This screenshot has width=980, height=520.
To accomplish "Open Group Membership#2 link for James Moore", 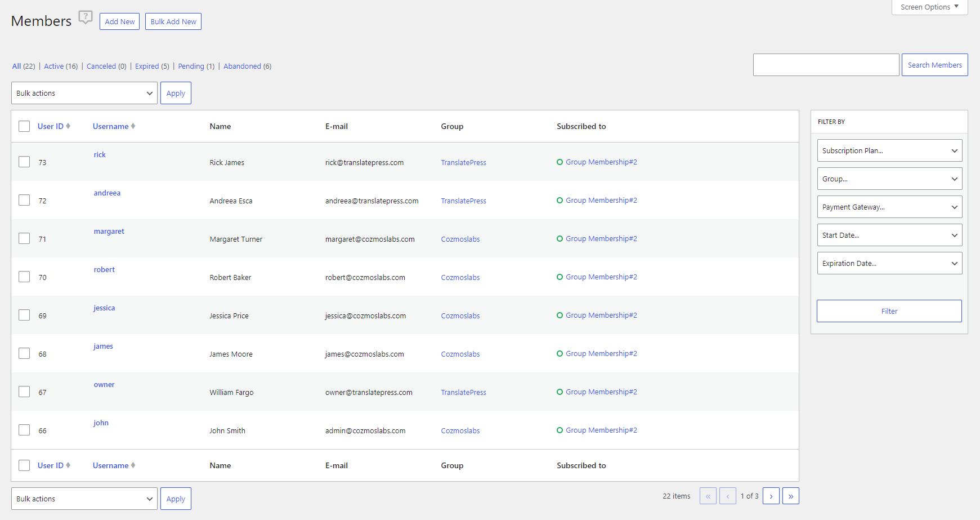I will click(x=601, y=353).
